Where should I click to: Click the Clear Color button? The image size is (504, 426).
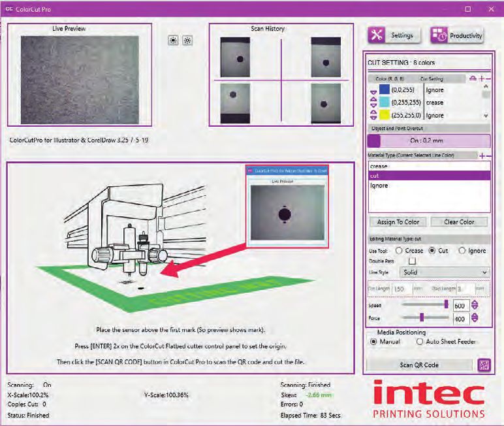point(459,222)
